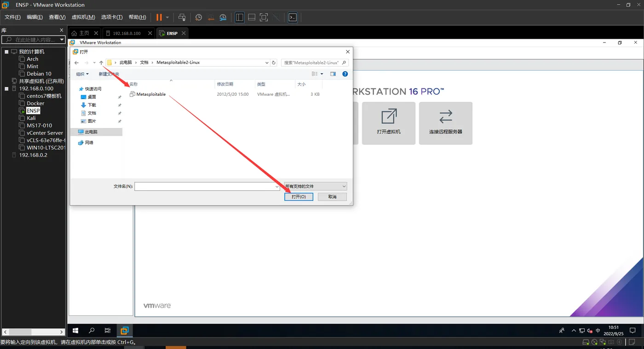Open the 查看(V) menu
Screen dimensions: 644x349
[x=57, y=17]
